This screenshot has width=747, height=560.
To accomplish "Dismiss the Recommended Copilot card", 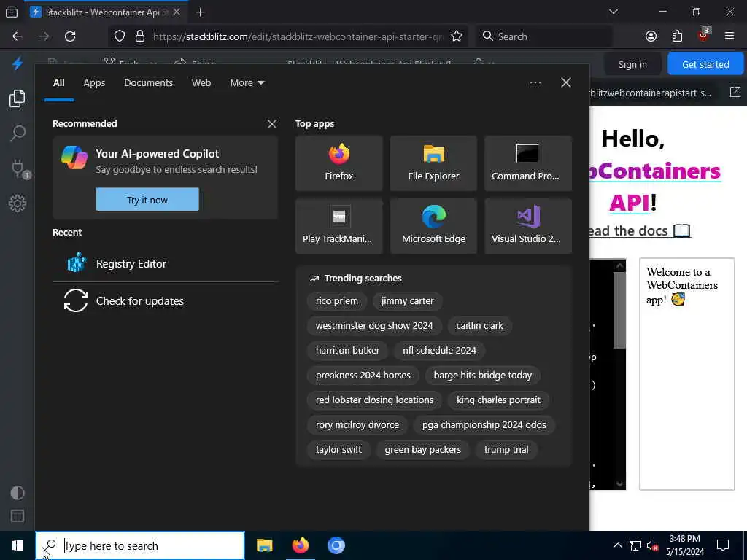I will pos(271,124).
